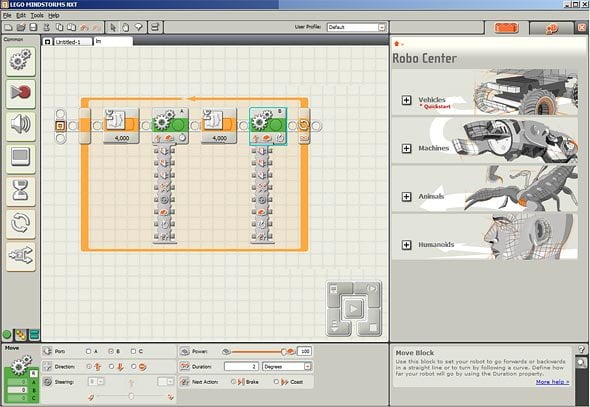This screenshot has height=407, width=590.
Task: Pick the Record/Play block from the palette
Action: tap(21, 93)
